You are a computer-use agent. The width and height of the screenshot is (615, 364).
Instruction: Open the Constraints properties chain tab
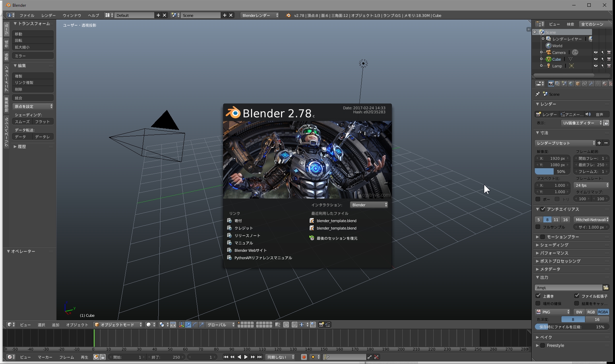(584, 84)
